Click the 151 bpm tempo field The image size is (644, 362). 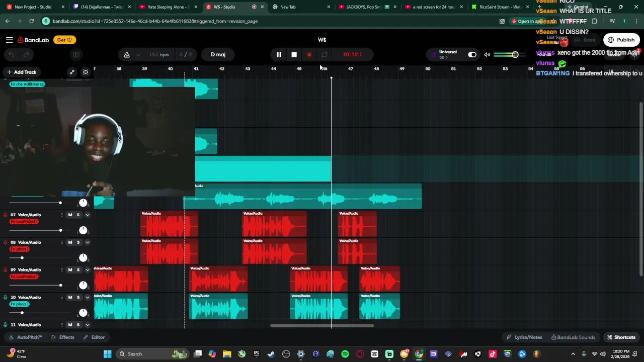159,54
